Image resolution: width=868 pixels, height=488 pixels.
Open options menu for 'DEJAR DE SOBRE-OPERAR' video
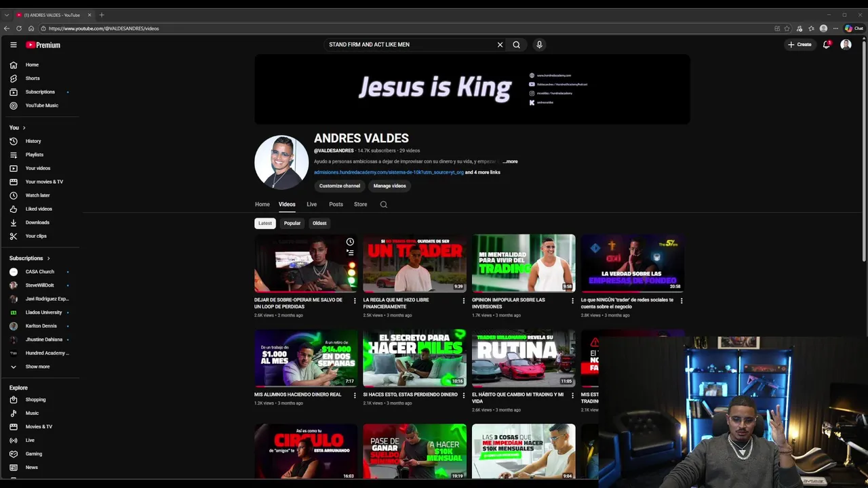(x=355, y=301)
